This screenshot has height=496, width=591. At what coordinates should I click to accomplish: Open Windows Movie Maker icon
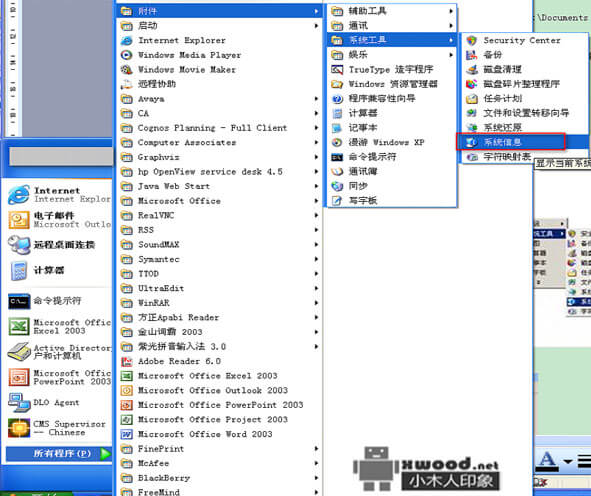pos(126,70)
